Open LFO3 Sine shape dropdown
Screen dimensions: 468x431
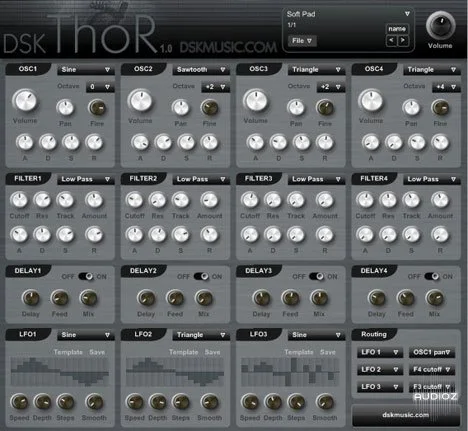pos(316,335)
